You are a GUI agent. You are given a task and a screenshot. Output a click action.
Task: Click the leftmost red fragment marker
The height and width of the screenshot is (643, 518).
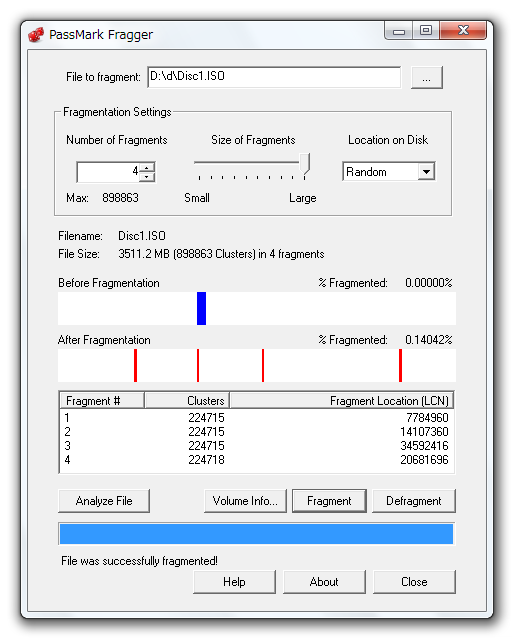pyautogui.click(x=135, y=365)
